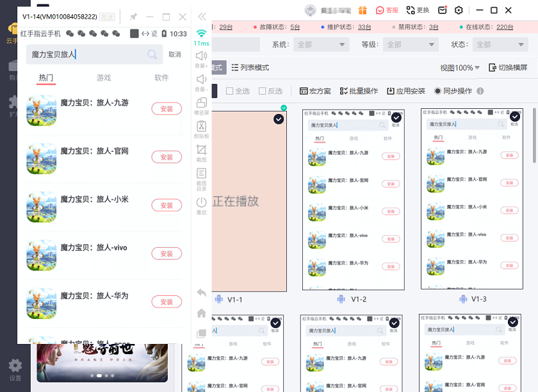Collapse the phone side toolbar with the double chevron
Screen dimensions: 538x392
coord(202,17)
